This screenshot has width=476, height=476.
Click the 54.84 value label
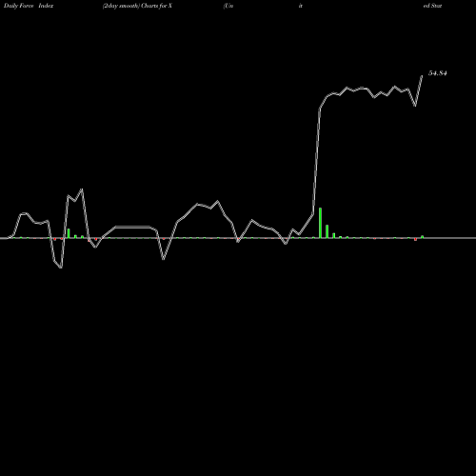click(x=438, y=73)
